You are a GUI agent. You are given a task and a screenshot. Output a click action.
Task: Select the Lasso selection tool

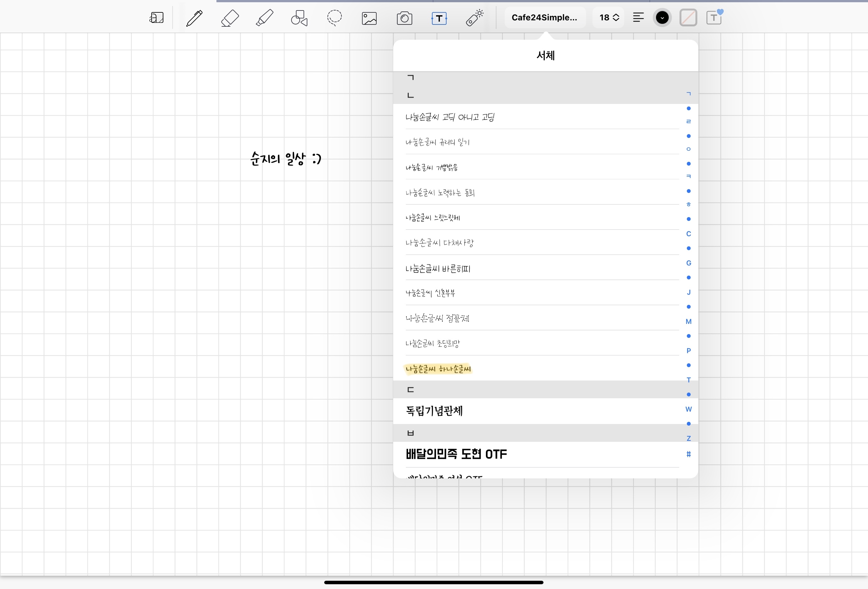pos(334,18)
